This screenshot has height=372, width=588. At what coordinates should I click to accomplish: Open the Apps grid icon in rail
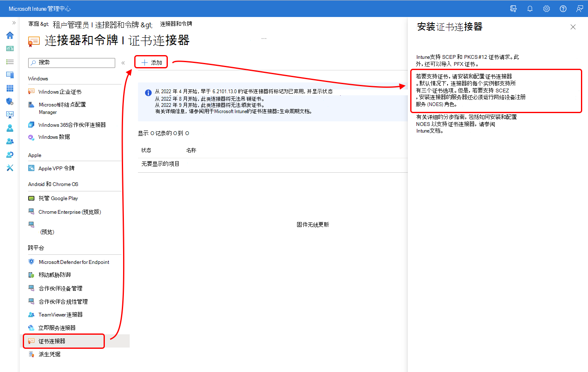tap(10, 88)
